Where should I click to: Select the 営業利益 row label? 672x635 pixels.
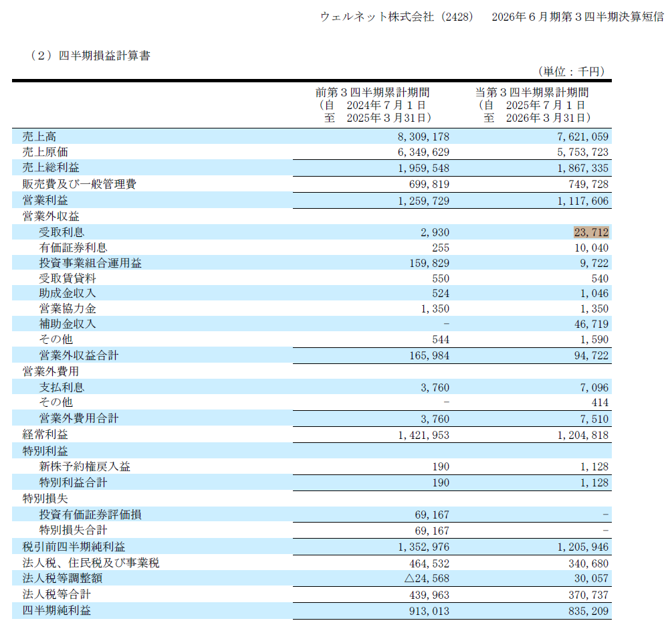45,200
